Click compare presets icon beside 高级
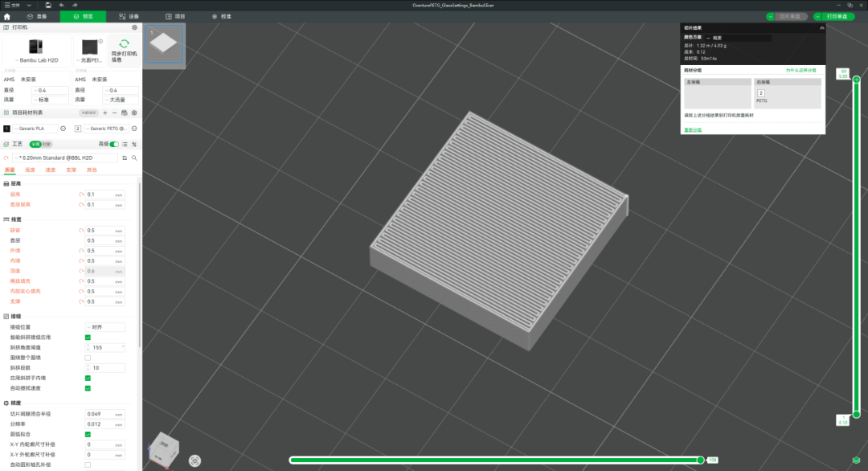The height and width of the screenshot is (471, 868). click(134, 145)
